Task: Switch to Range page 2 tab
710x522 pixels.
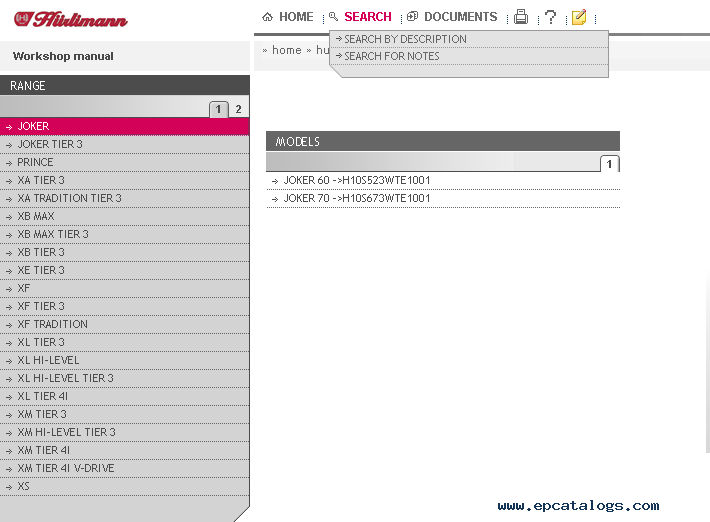Action: [x=239, y=109]
